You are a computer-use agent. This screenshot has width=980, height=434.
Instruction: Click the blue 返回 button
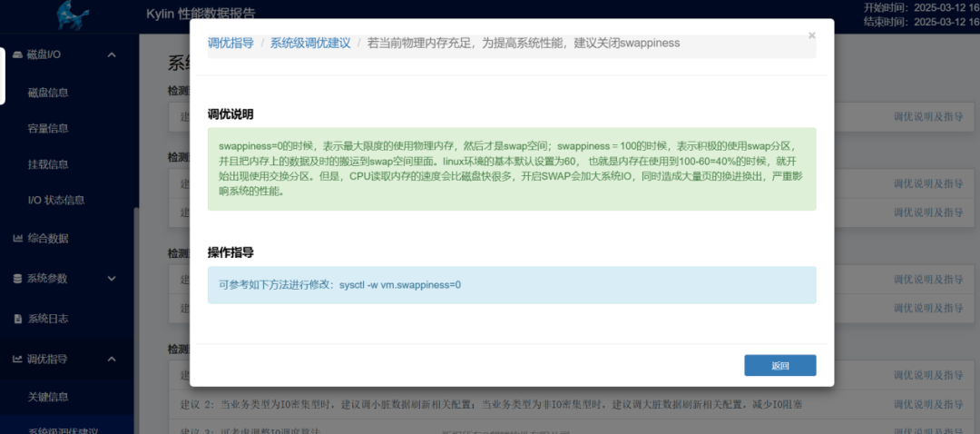(780, 366)
